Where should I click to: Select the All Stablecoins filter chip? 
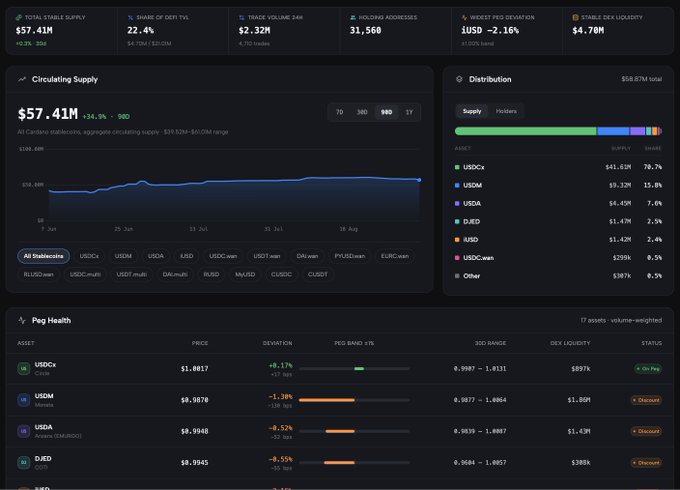tap(43, 256)
